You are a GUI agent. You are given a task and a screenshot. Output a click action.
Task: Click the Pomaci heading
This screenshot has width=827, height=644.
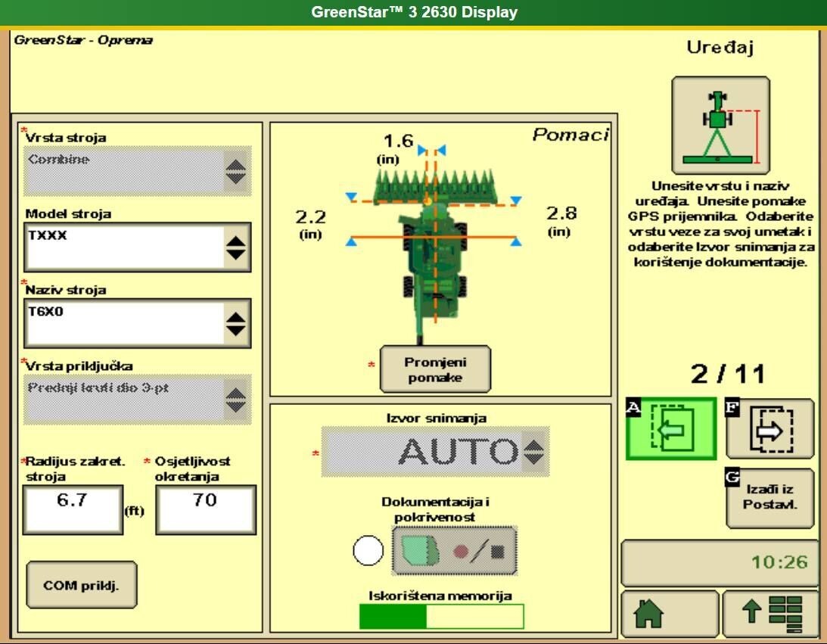pyautogui.click(x=571, y=135)
